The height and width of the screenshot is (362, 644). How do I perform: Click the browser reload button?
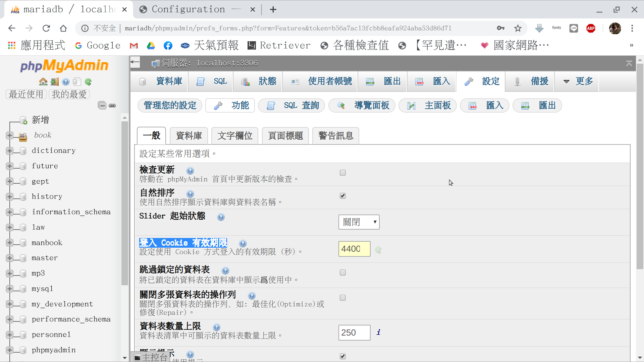pyautogui.click(x=46, y=28)
